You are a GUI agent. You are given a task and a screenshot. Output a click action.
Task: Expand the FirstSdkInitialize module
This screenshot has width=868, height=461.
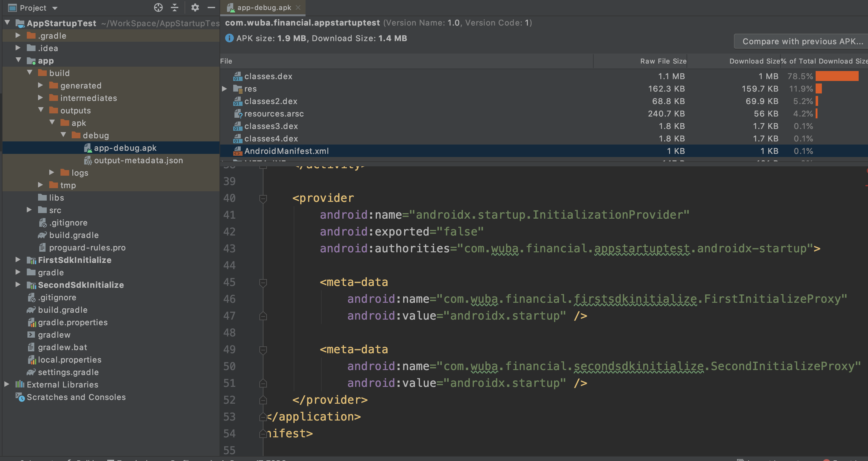coord(18,260)
